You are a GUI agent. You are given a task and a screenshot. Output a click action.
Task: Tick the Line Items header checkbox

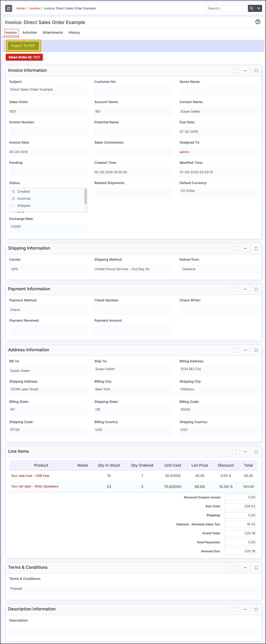(x=234, y=451)
